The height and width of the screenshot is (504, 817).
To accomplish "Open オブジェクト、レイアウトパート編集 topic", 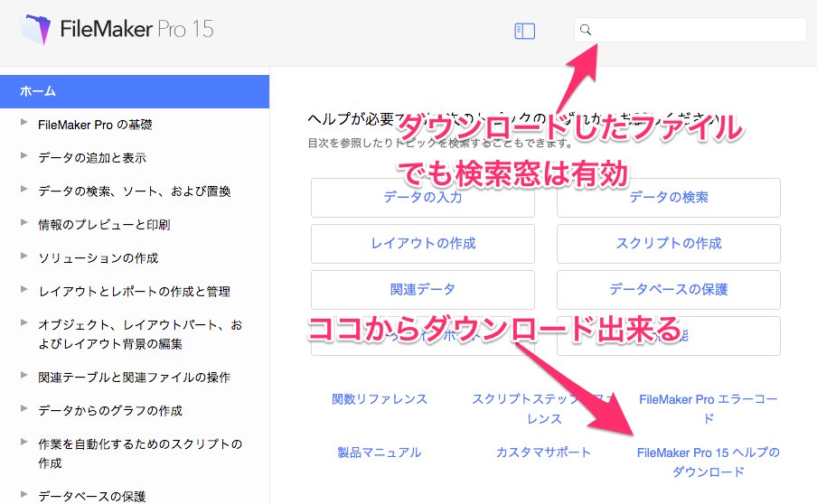I will click(140, 334).
